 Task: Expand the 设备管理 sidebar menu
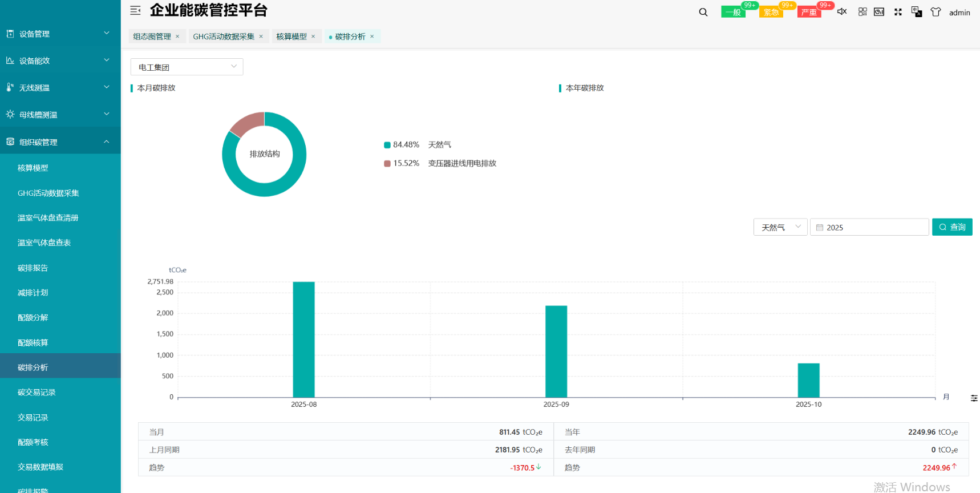click(x=60, y=34)
